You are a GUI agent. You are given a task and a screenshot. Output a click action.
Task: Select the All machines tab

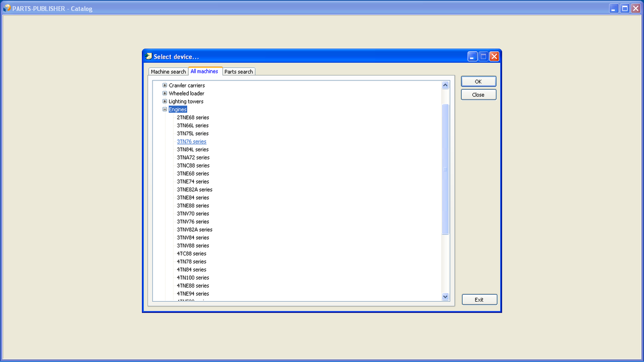(x=205, y=71)
